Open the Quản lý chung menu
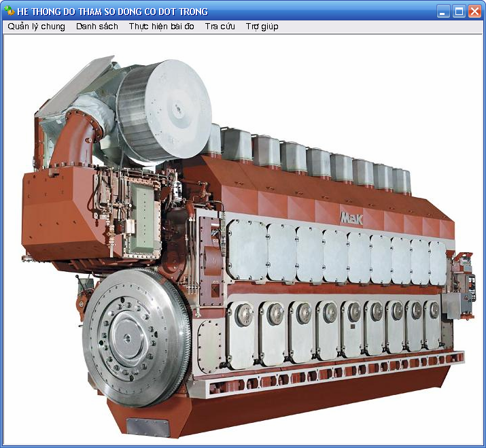This screenshot has width=486, height=448. pyautogui.click(x=36, y=27)
